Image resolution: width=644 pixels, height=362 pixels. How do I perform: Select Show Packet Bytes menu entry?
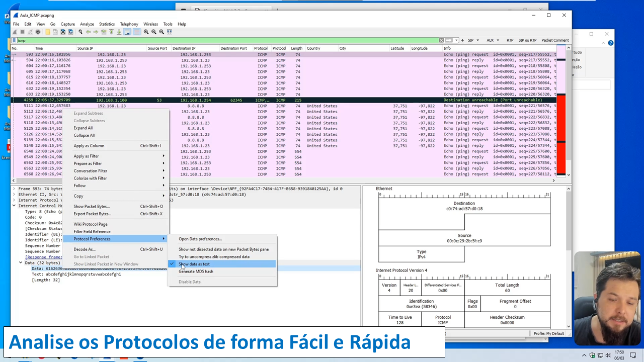115,207
